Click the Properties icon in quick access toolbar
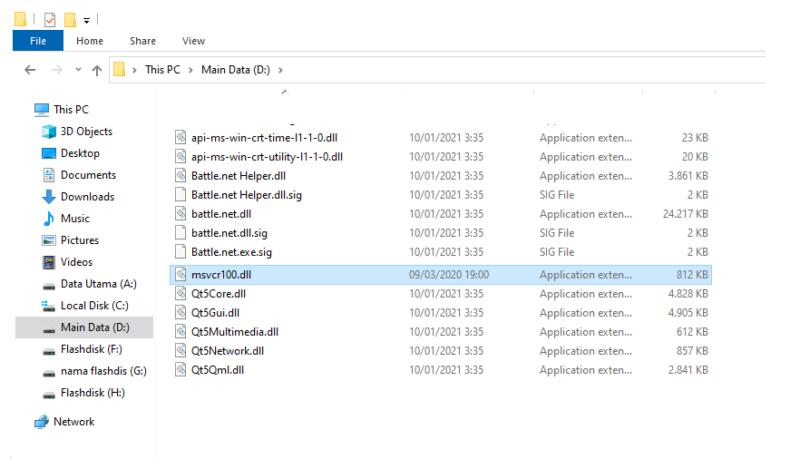800x459 pixels. [x=49, y=20]
